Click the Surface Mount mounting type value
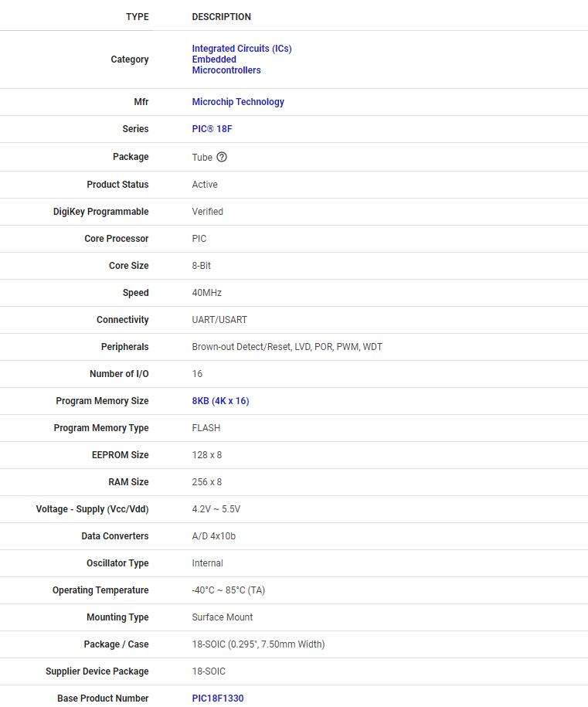The image size is (588, 707). [x=223, y=617]
